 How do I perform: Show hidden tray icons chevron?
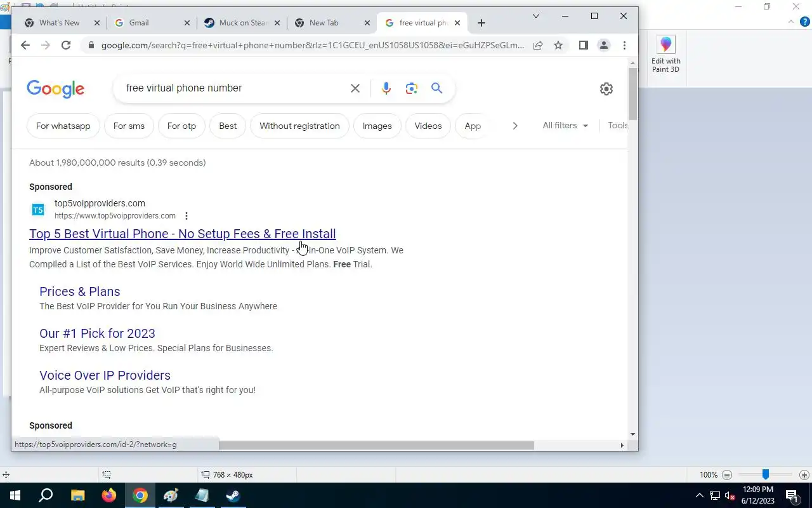coord(700,496)
